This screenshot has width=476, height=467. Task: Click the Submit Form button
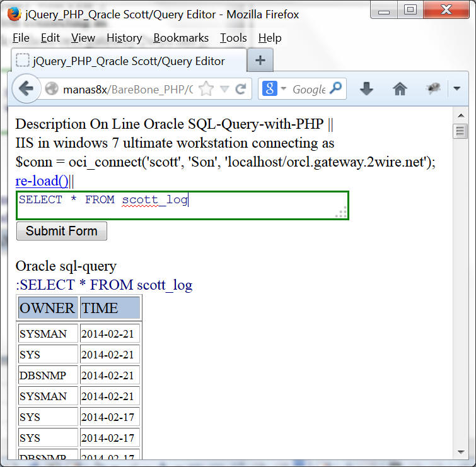[62, 231]
